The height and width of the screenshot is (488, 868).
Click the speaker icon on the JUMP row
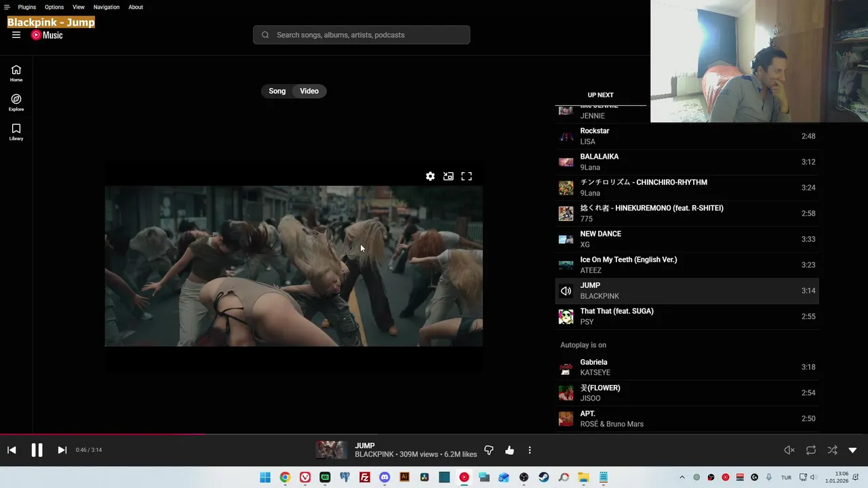(566, 291)
